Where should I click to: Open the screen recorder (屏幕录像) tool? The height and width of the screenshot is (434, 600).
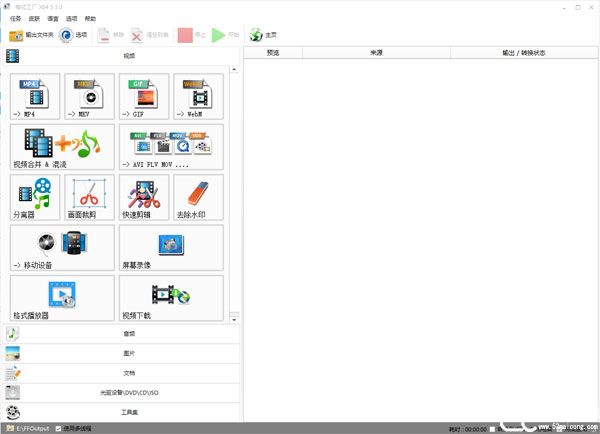171,247
